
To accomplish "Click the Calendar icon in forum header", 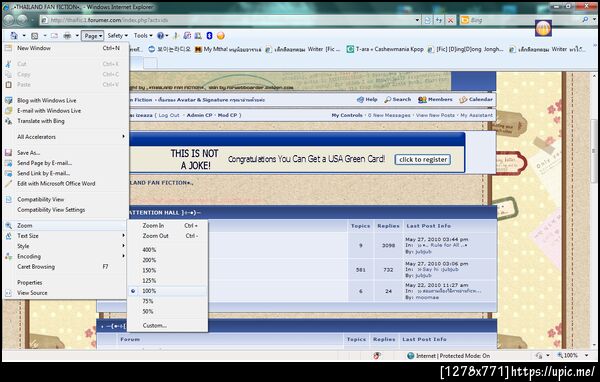I will [463, 100].
